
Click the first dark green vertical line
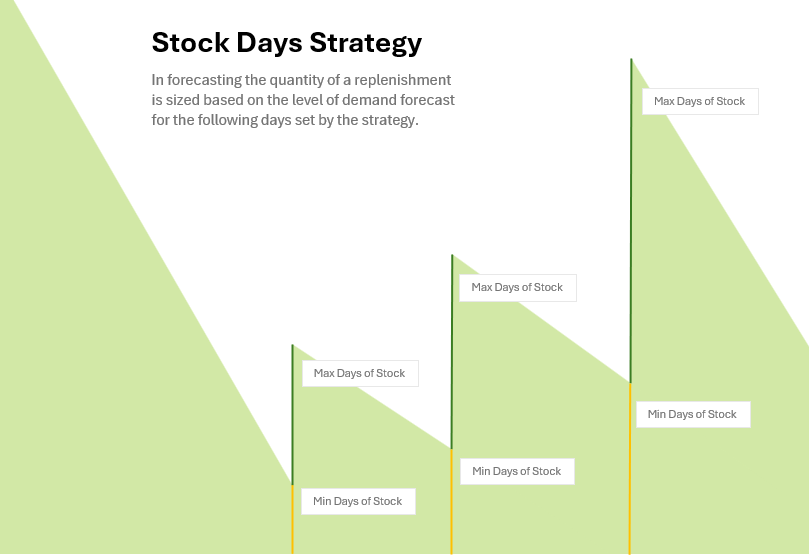click(x=293, y=415)
